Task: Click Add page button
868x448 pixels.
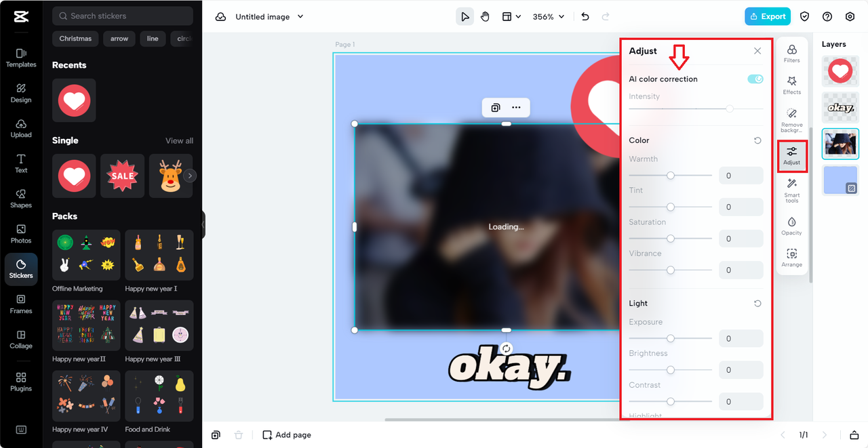Action: (287, 435)
